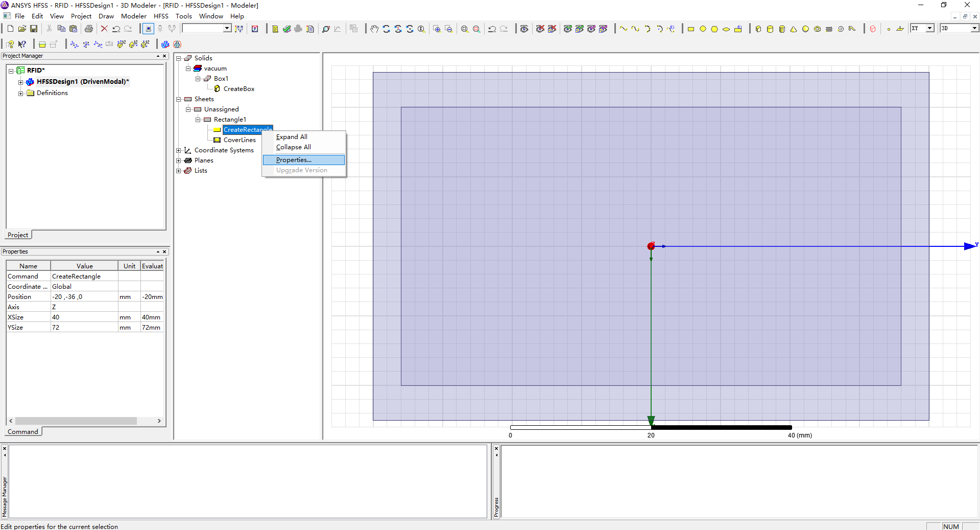This screenshot has width=980, height=530.
Task: Open the HFSS menu
Action: (x=161, y=16)
